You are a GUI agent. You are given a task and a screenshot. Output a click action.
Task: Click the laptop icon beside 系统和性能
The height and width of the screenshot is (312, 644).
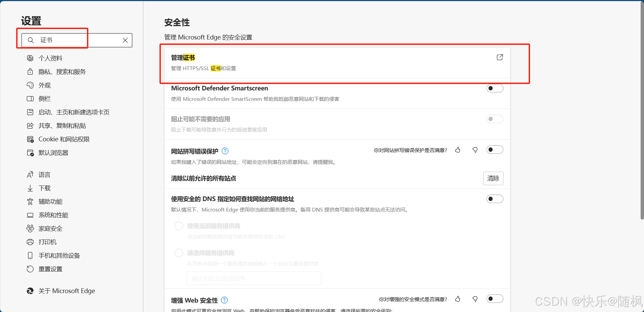coord(30,215)
